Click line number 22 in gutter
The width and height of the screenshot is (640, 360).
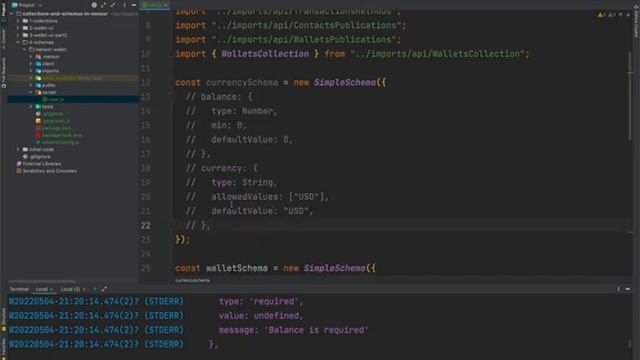coord(146,225)
